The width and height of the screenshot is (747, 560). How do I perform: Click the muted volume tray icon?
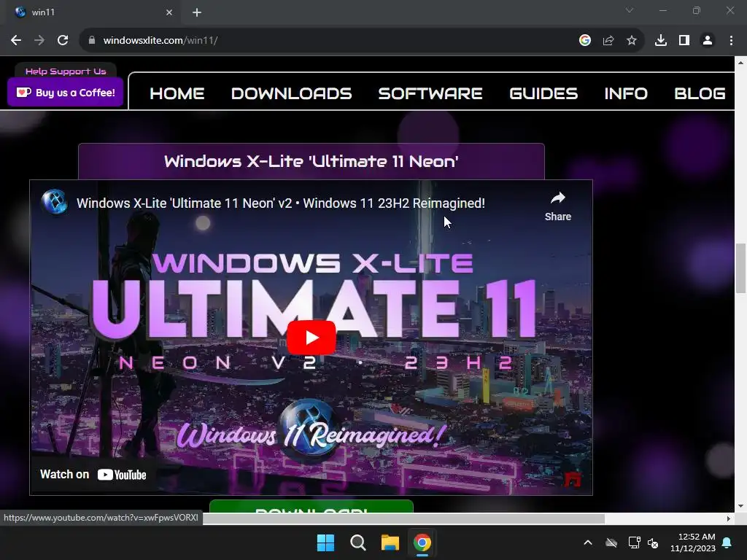click(653, 542)
